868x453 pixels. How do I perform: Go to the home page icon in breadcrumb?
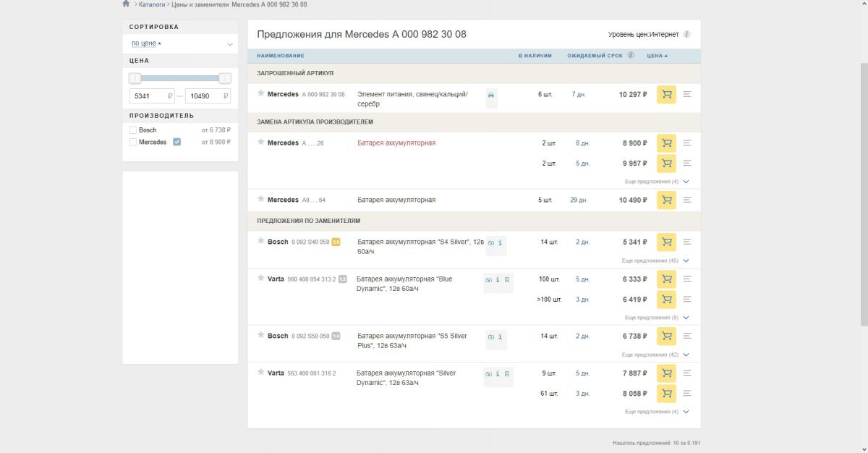click(x=126, y=4)
